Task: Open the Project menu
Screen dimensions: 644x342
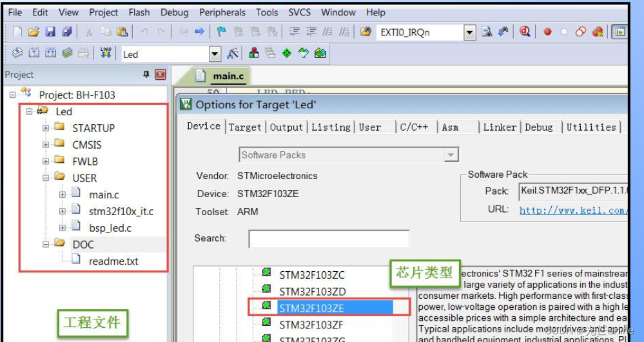Action: click(x=104, y=12)
